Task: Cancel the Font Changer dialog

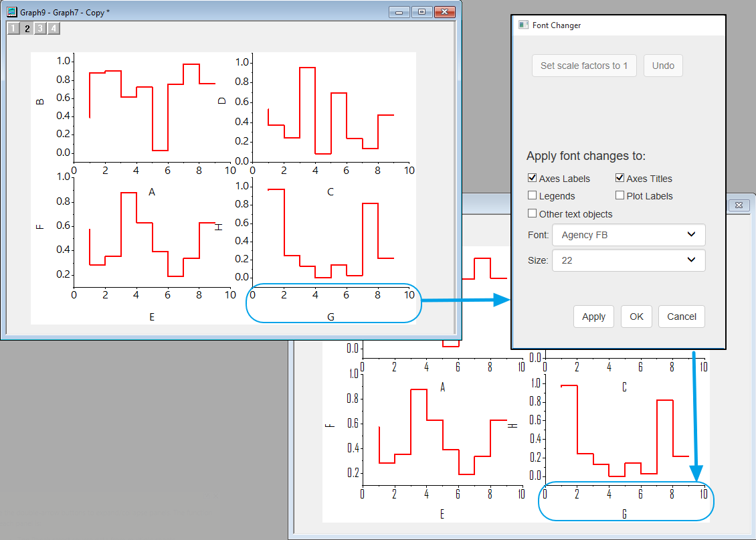Action: click(682, 317)
